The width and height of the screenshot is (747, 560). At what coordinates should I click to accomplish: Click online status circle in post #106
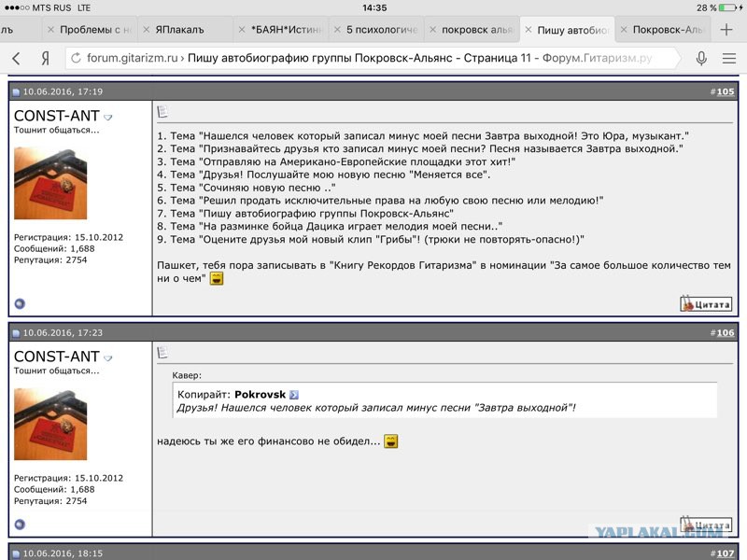point(20,525)
